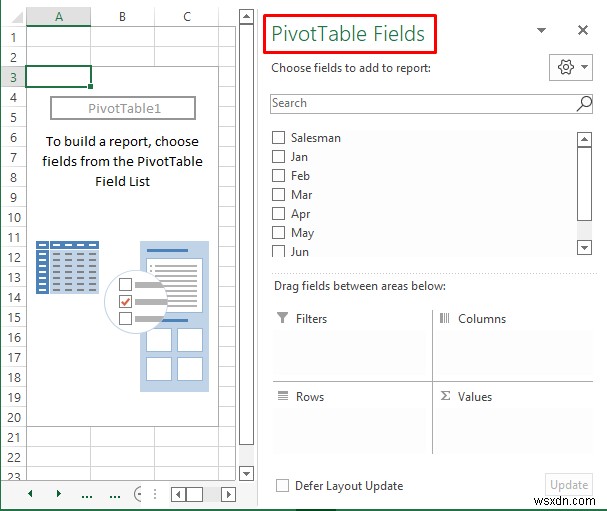Screen dimensions: 607x511
Task: Check the Salesman field
Action: [x=278, y=137]
